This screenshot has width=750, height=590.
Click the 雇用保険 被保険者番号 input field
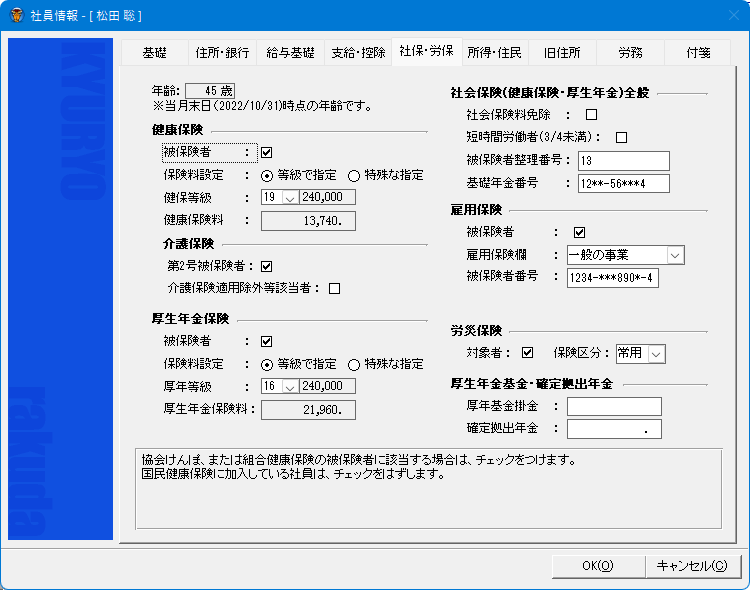coord(613,278)
